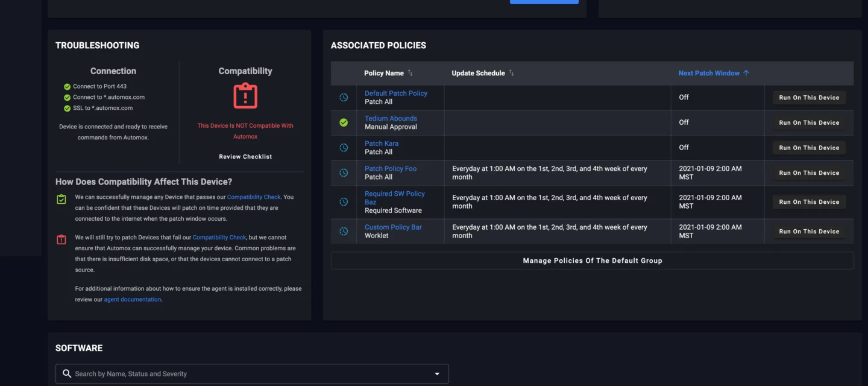Click the clock status icon for Patch Policy Foo
868x386 pixels.
click(344, 172)
